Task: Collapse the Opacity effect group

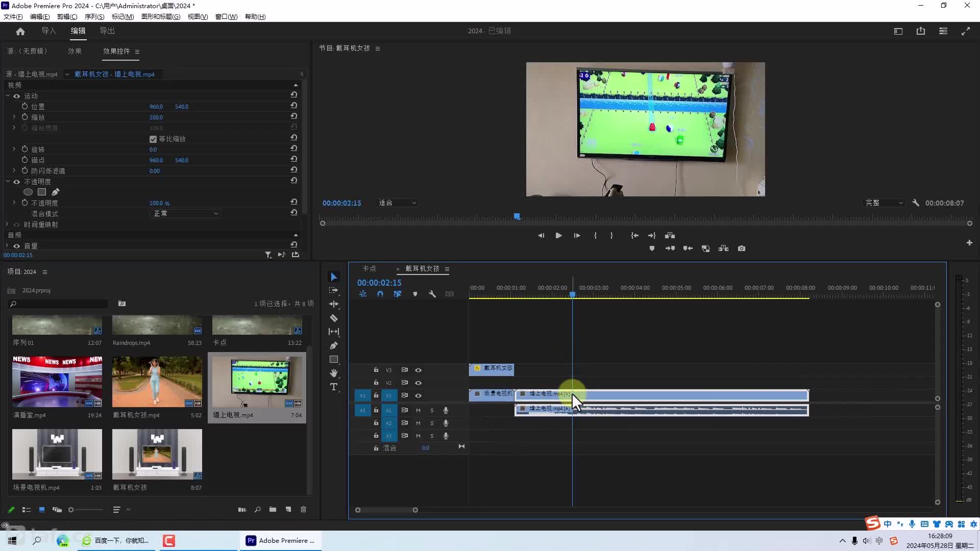Action: (8, 181)
